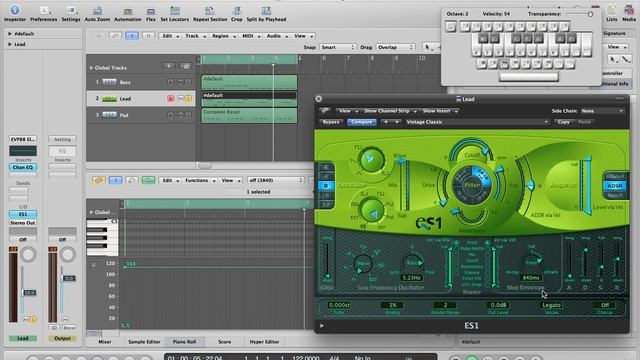This screenshot has width=640, height=360.
Task: Toggle the link icon in ES1 window header
Action: tap(325, 111)
